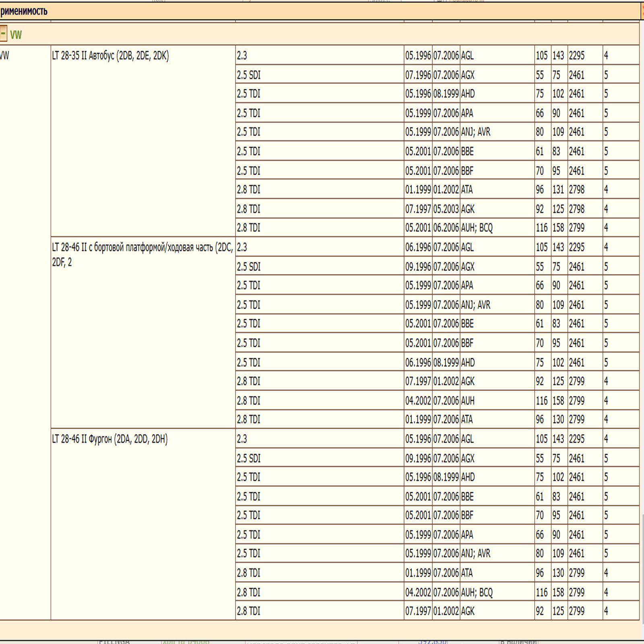Close the Применимость popup at top right

coord(642,11)
